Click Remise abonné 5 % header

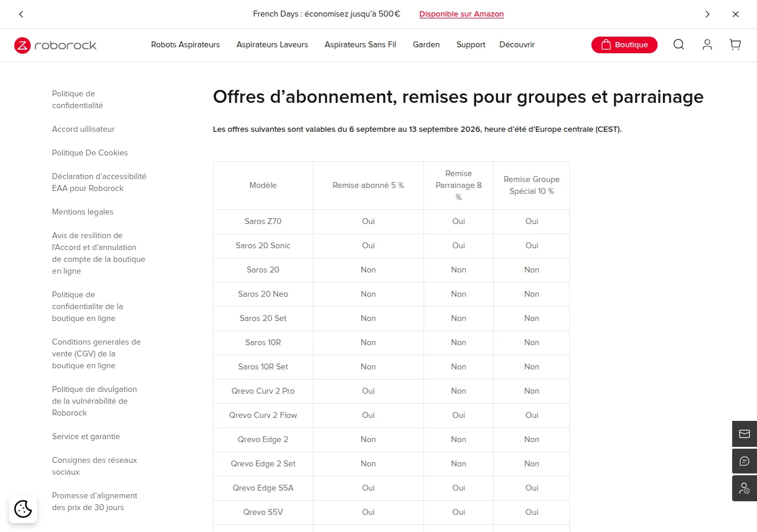[368, 185]
